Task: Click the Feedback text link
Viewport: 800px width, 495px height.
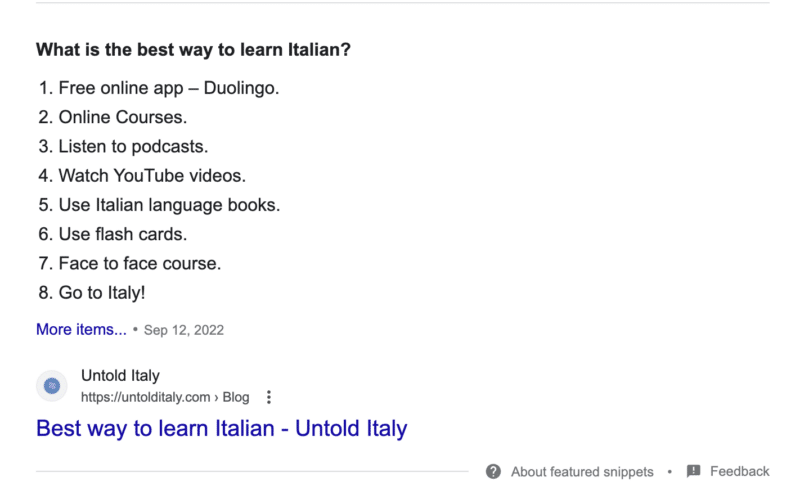Action: 740,472
